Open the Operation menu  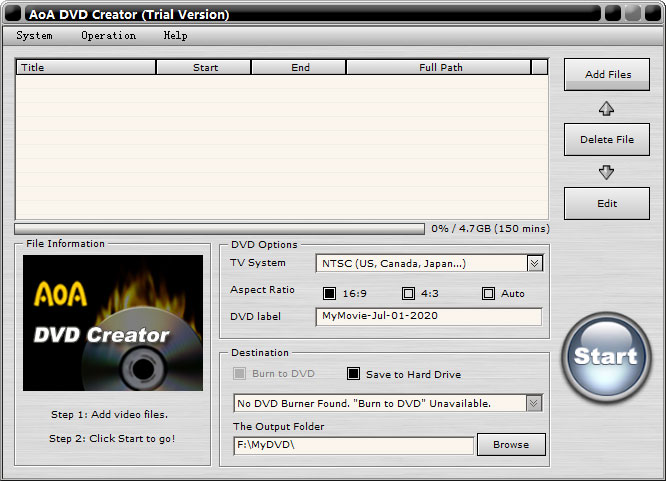(x=108, y=36)
